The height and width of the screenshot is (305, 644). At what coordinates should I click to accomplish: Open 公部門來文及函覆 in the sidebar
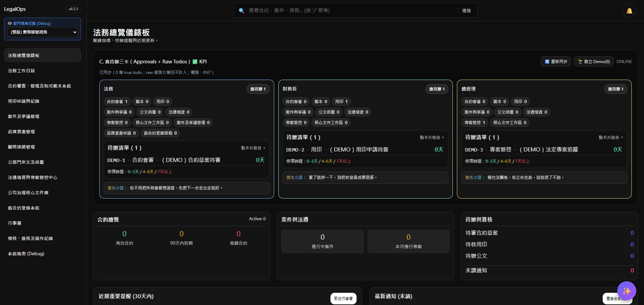pyautogui.click(x=42, y=162)
